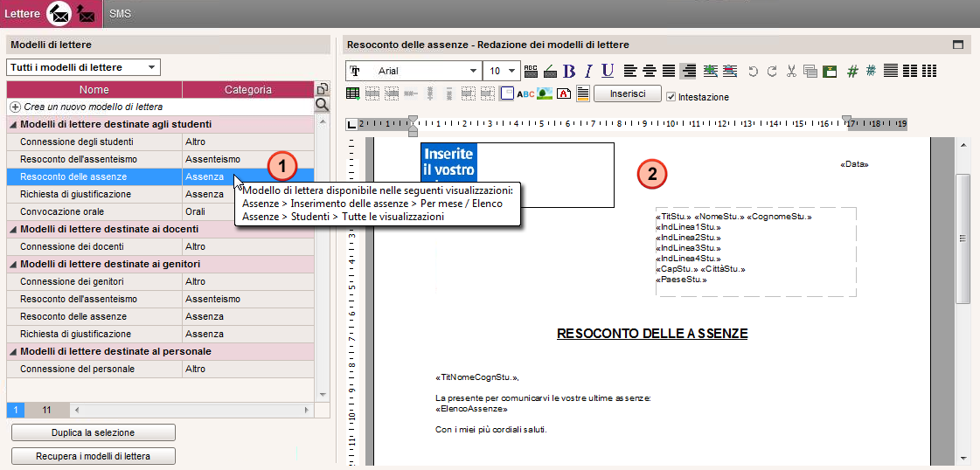Undo the last edit
Screen dimensions: 980x470
click(753, 71)
